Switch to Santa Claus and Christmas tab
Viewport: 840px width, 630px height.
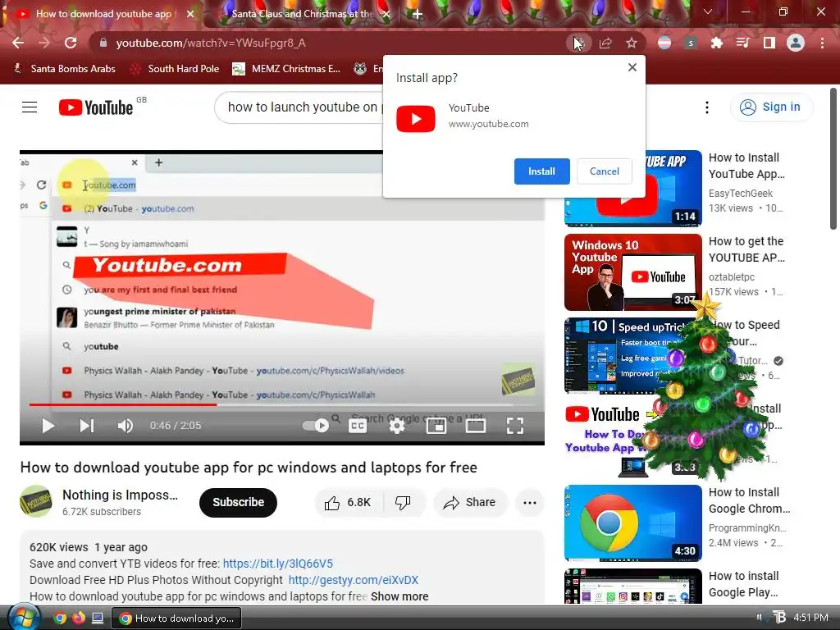[303, 14]
